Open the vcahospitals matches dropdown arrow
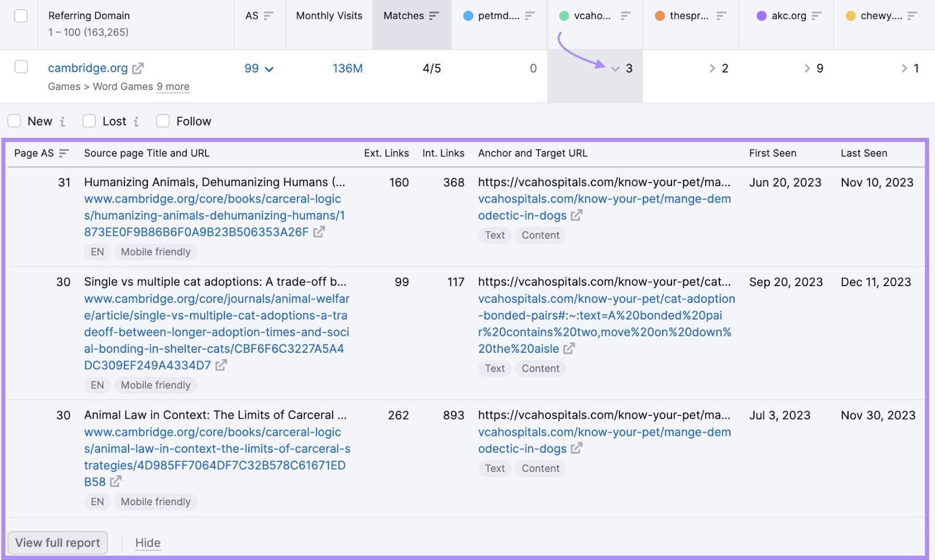 615,68
